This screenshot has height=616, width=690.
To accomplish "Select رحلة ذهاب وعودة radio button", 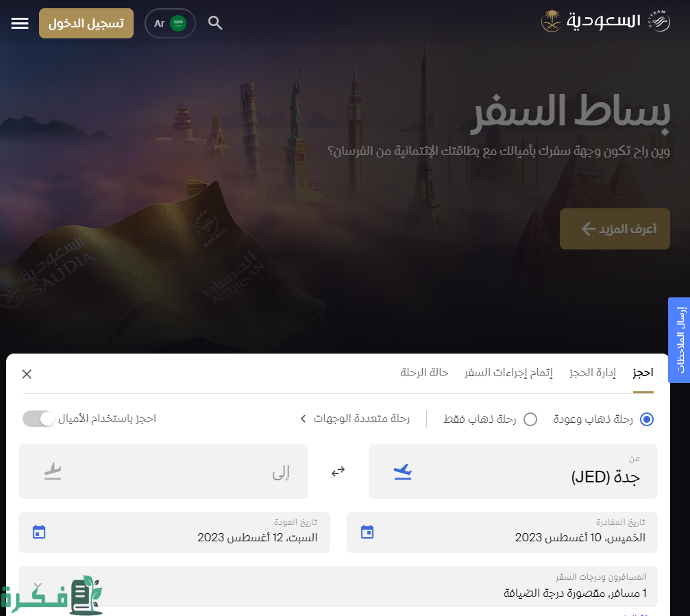I will click(x=647, y=419).
